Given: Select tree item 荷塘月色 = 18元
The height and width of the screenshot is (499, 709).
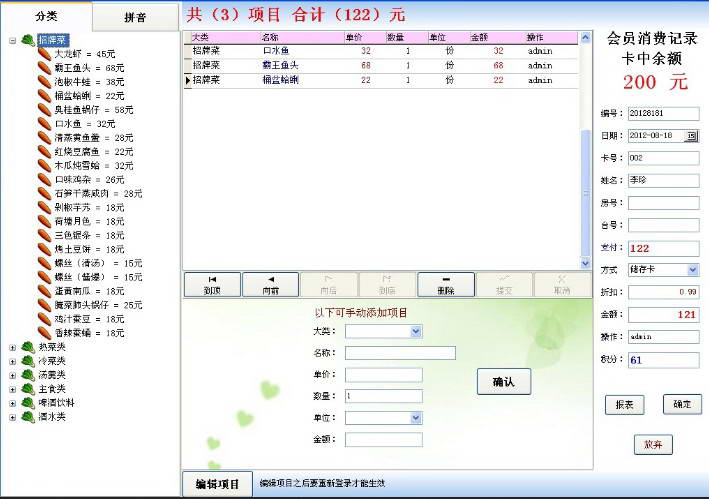Looking at the screenshot, I should [90, 221].
